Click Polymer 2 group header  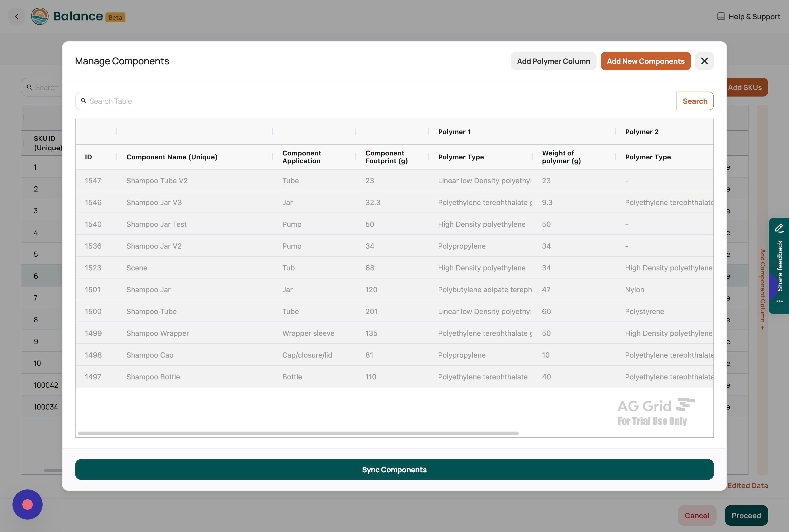click(x=642, y=132)
